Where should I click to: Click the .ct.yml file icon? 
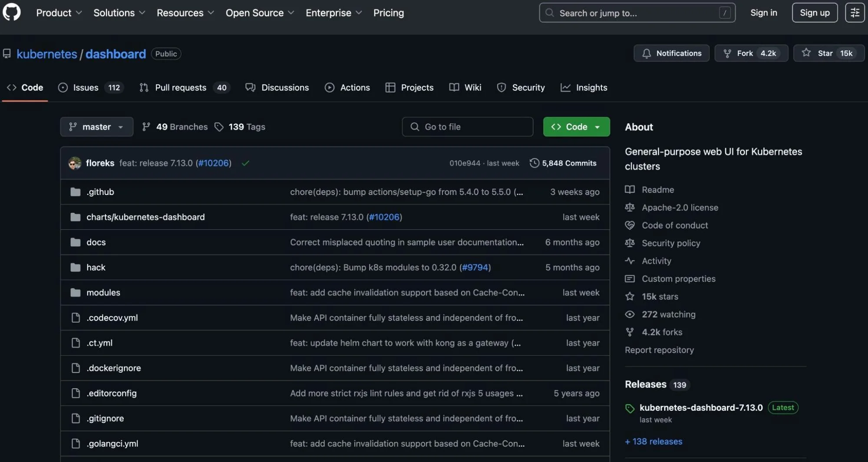(x=76, y=343)
